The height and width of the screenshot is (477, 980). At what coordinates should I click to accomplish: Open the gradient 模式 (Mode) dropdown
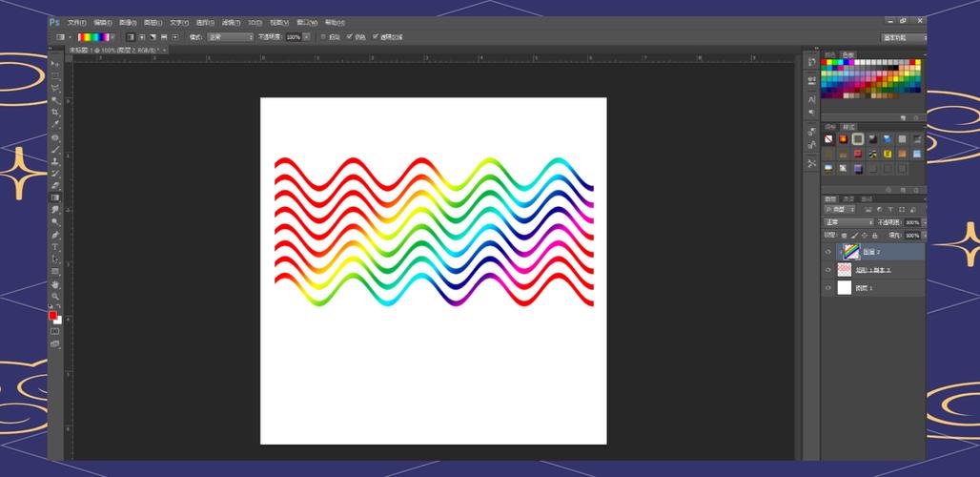pos(232,37)
